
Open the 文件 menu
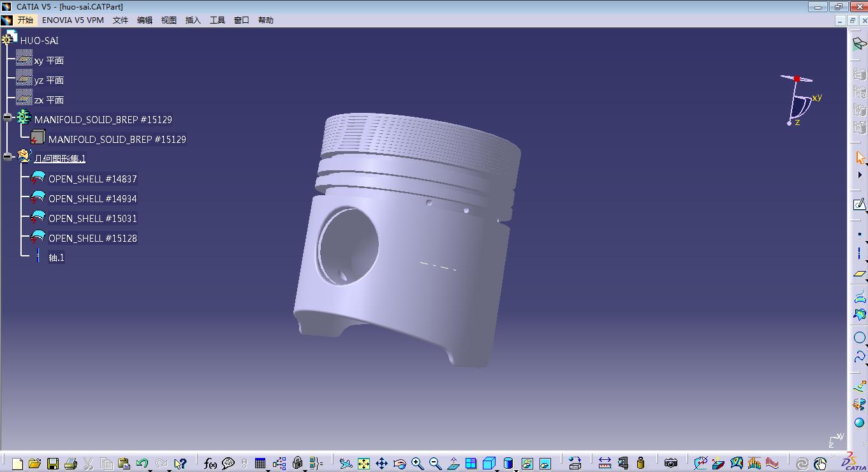(121, 20)
